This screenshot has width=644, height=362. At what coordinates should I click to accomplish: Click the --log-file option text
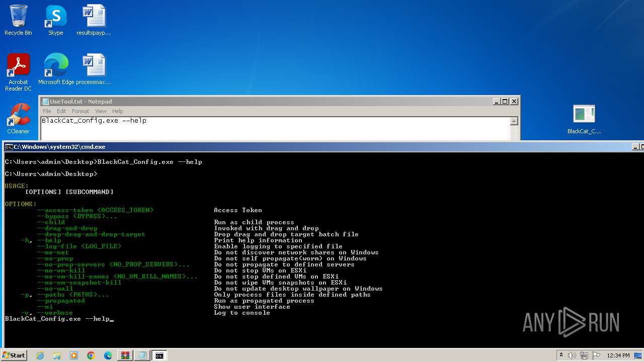(x=79, y=246)
